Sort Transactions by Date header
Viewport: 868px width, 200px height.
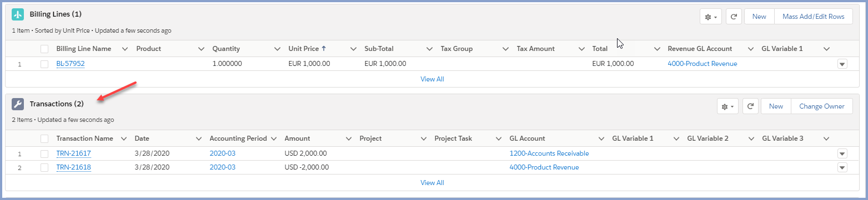[142, 139]
